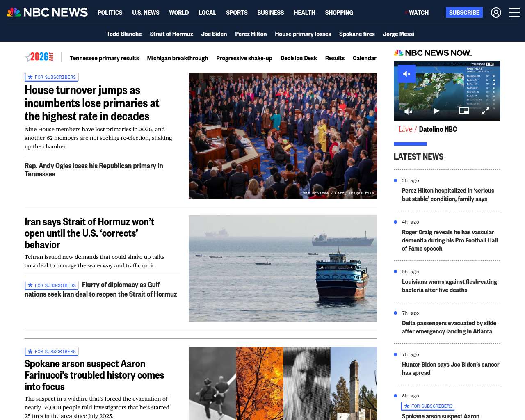Click the Subscribe button

(464, 12)
